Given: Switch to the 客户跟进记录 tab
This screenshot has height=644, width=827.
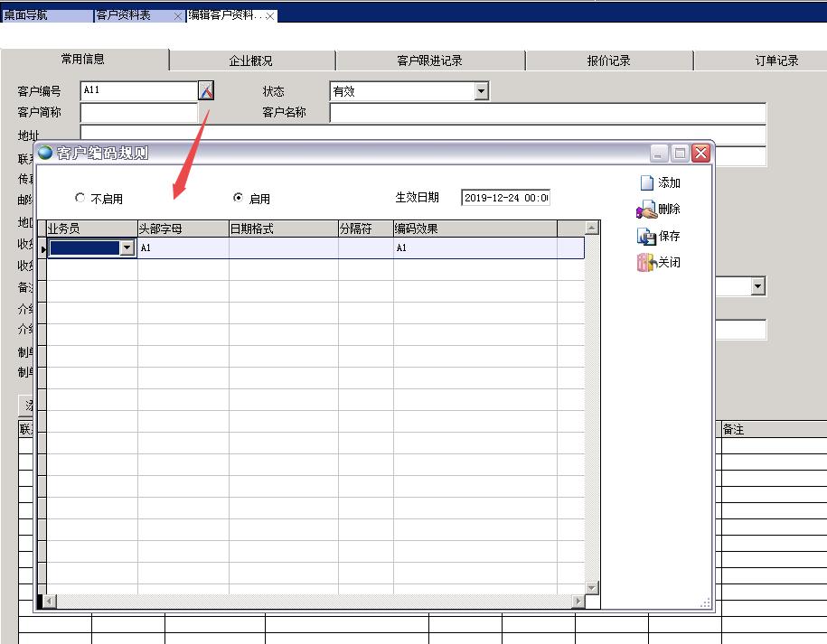Looking at the screenshot, I should click(x=429, y=61).
